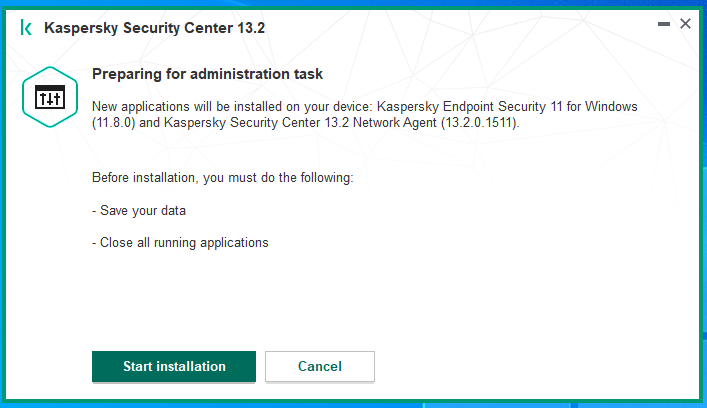707x408 pixels.
Task: Click the Before installation instruction line
Action: (223, 178)
